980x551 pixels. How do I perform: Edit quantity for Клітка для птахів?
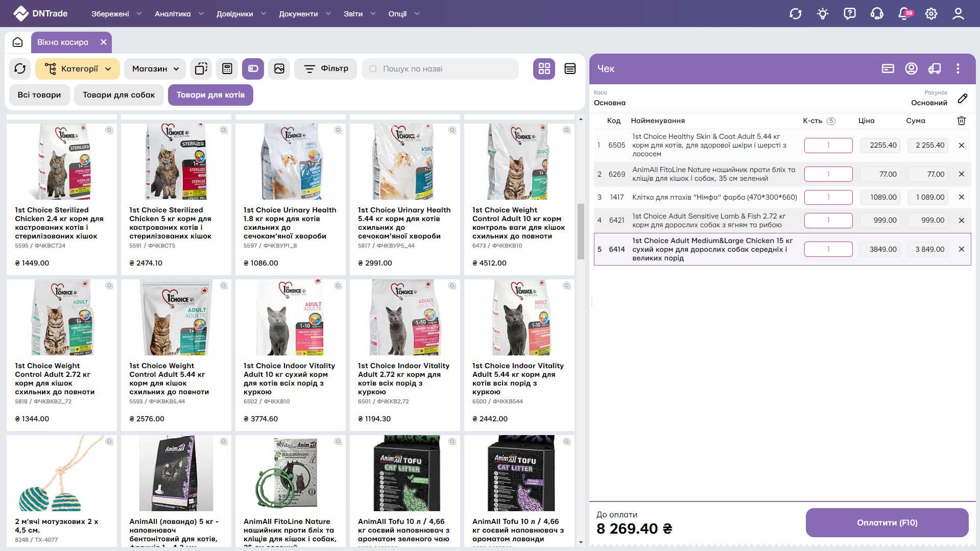pyautogui.click(x=828, y=197)
